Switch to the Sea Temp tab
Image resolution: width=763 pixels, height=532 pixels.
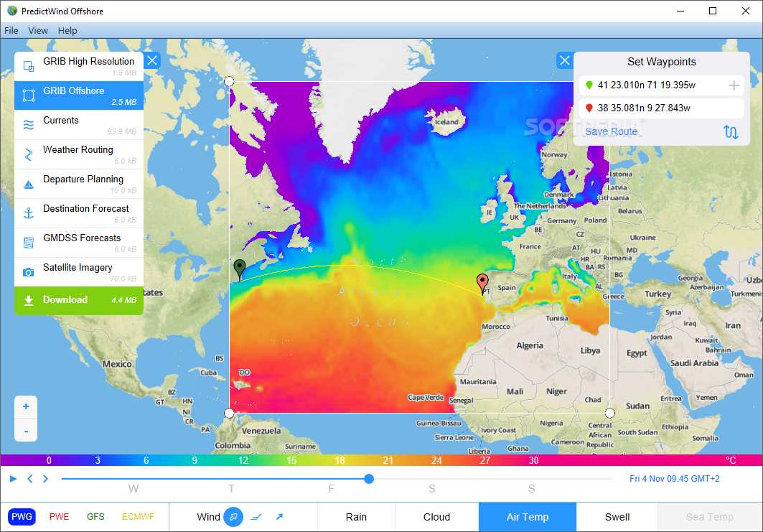pyautogui.click(x=709, y=517)
